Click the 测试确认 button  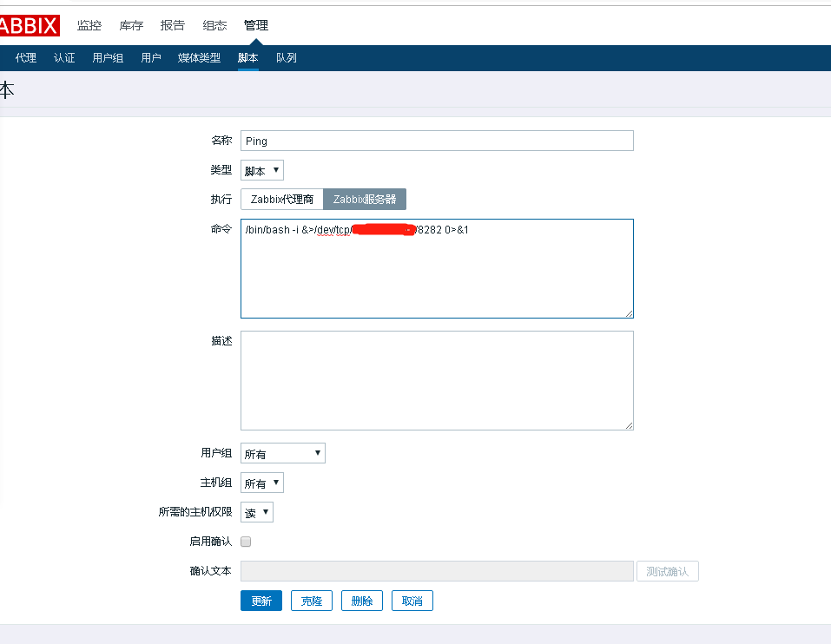coord(667,571)
